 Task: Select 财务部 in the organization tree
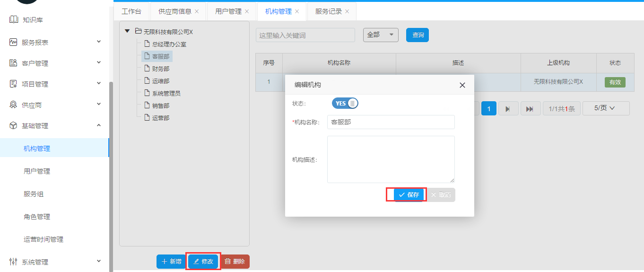tap(160, 69)
